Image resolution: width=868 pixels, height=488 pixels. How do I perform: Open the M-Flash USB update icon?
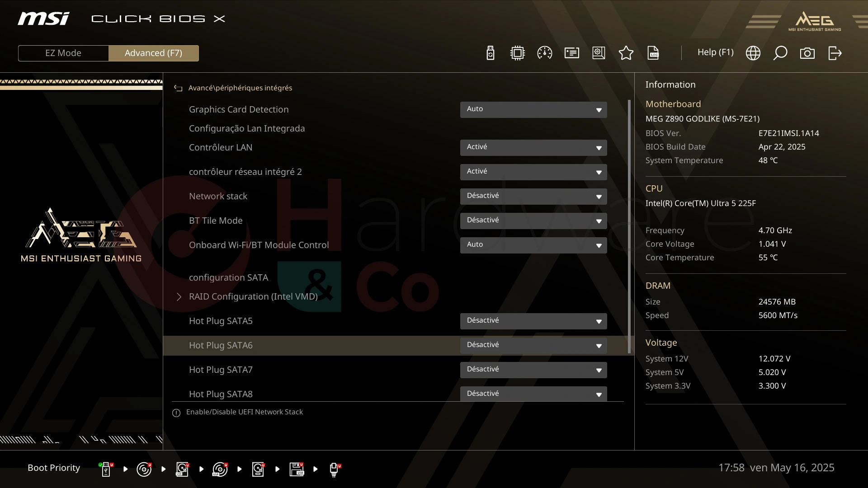[x=490, y=53]
